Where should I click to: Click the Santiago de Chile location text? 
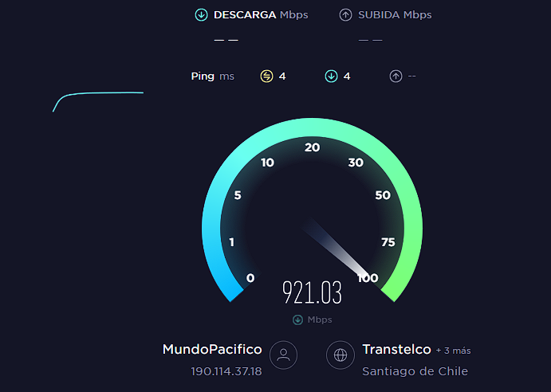tap(415, 371)
